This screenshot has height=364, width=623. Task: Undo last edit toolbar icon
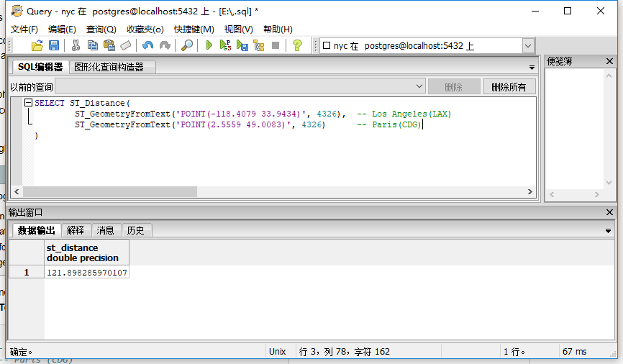147,46
